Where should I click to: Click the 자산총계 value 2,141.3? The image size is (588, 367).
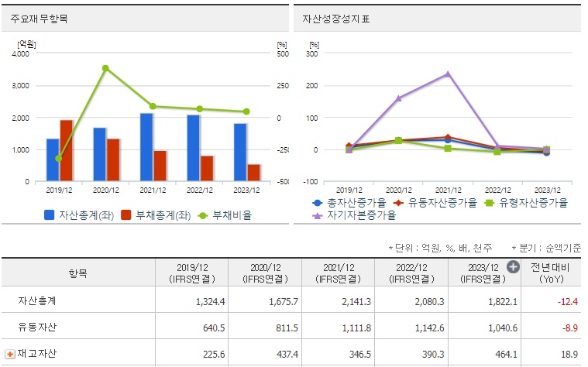click(x=356, y=301)
